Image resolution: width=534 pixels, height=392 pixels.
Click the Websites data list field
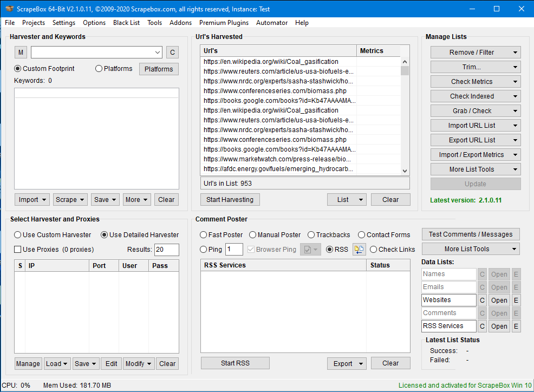(x=449, y=300)
